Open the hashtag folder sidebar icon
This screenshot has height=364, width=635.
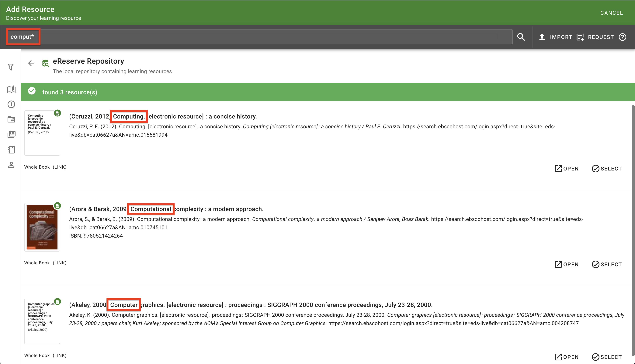click(11, 119)
